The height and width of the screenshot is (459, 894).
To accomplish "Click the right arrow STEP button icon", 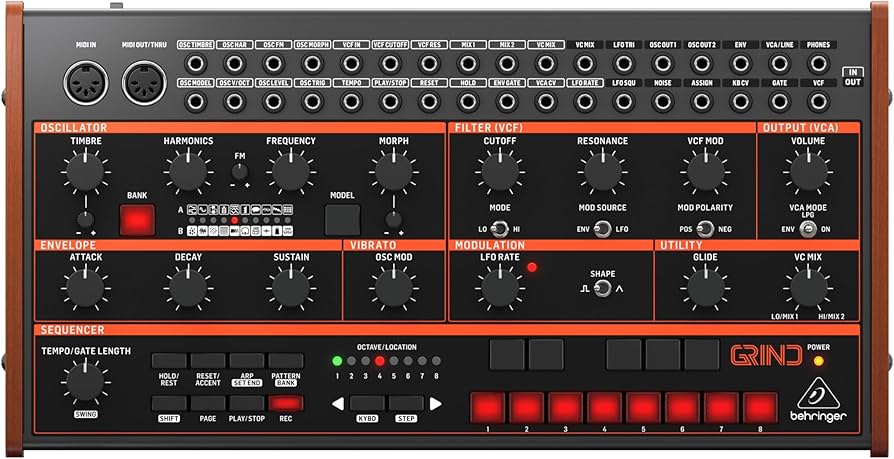I will click(436, 404).
